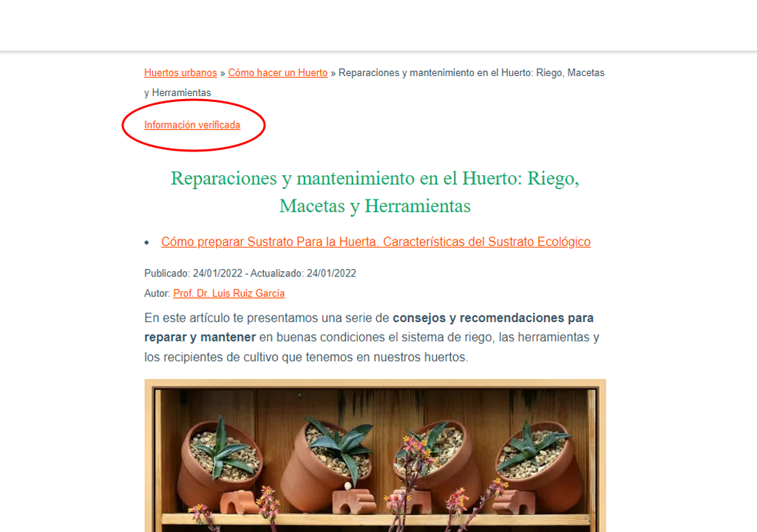The image size is (757, 532).
Task: Click the Actualizado 24/01/2022 date text
Action: (303, 273)
